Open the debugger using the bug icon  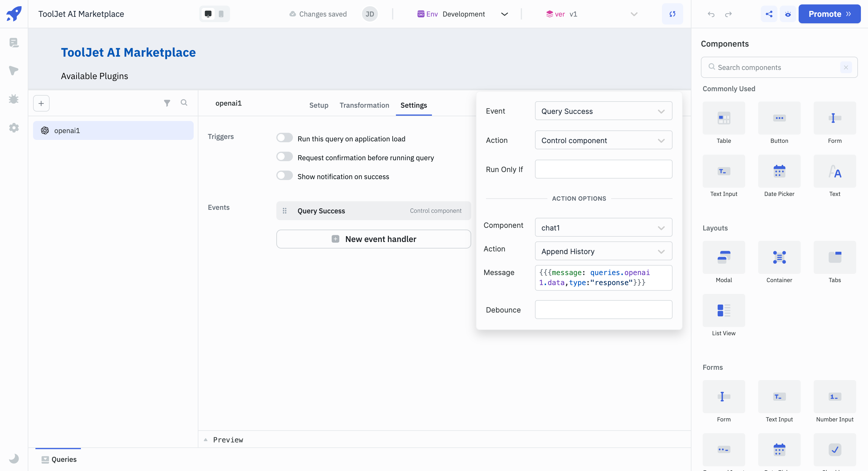pyautogui.click(x=14, y=99)
